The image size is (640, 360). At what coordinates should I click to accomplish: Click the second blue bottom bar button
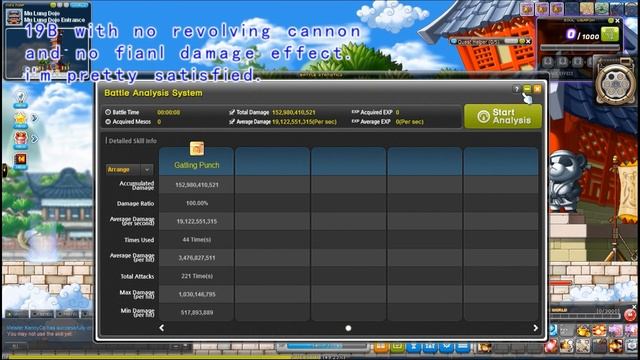tap(430, 347)
